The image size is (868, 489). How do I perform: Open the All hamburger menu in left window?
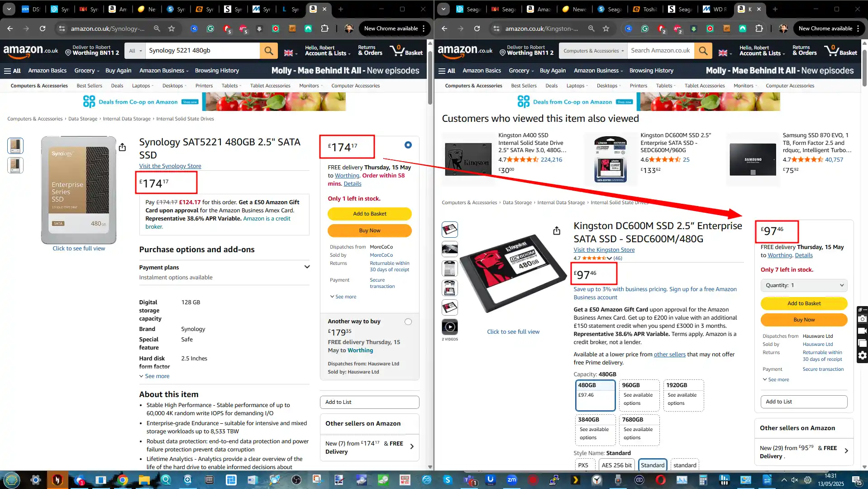click(12, 71)
